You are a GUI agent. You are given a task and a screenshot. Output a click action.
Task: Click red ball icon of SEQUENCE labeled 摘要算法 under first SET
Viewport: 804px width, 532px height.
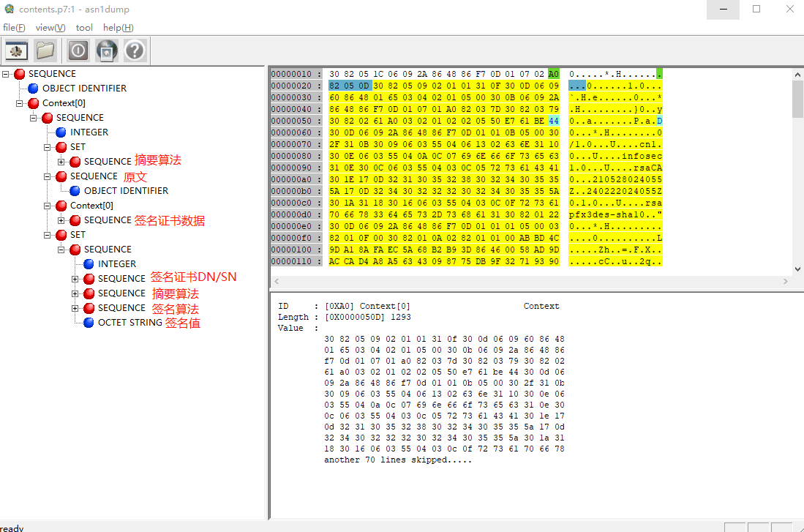[75, 162]
